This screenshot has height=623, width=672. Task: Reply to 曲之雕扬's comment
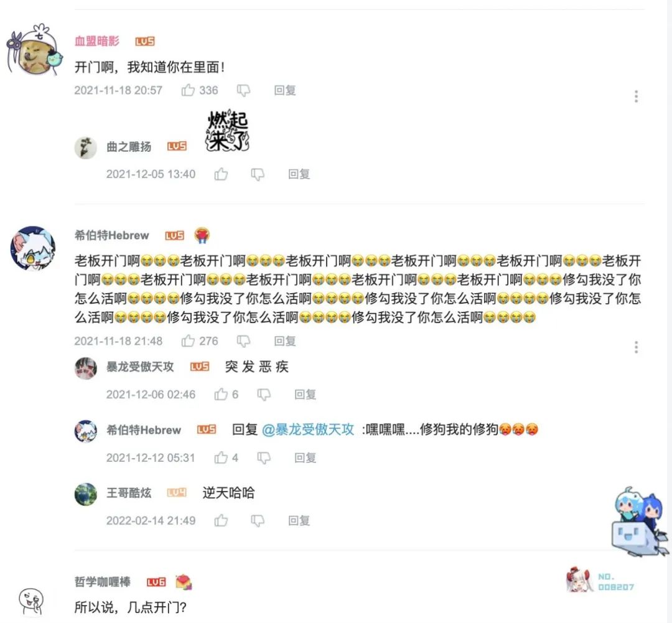pyautogui.click(x=299, y=174)
